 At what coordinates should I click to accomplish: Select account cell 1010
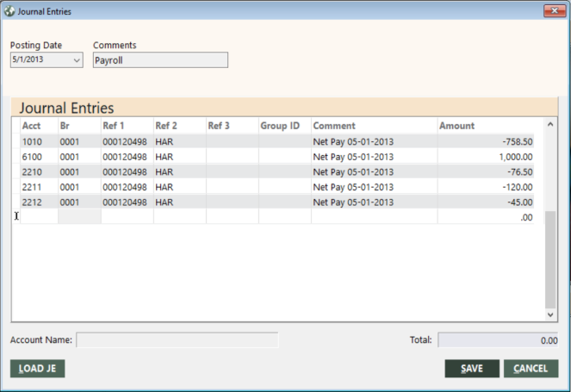click(39, 141)
